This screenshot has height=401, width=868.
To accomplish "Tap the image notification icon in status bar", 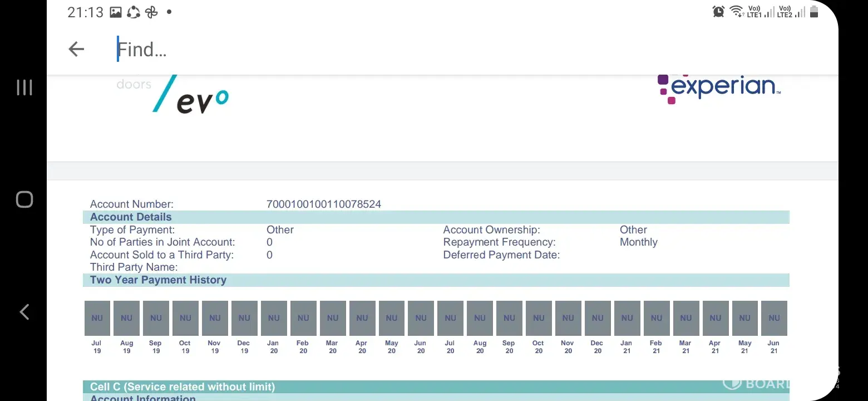I will [x=116, y=12].
